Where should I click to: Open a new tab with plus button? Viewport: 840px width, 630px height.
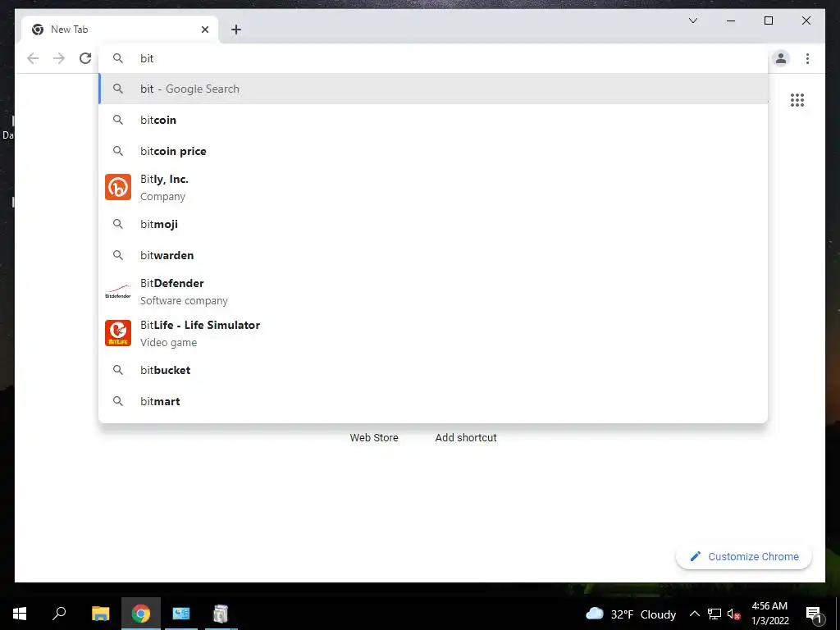[236, 30]
